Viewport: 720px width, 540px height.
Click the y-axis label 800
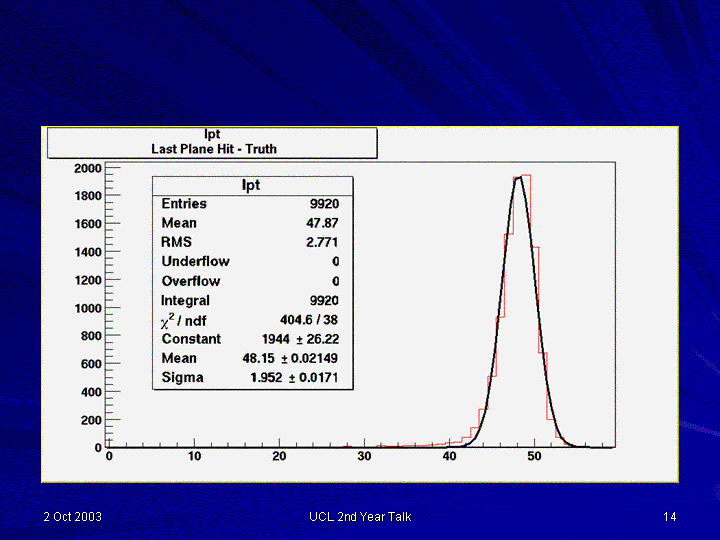pos(91,336)
